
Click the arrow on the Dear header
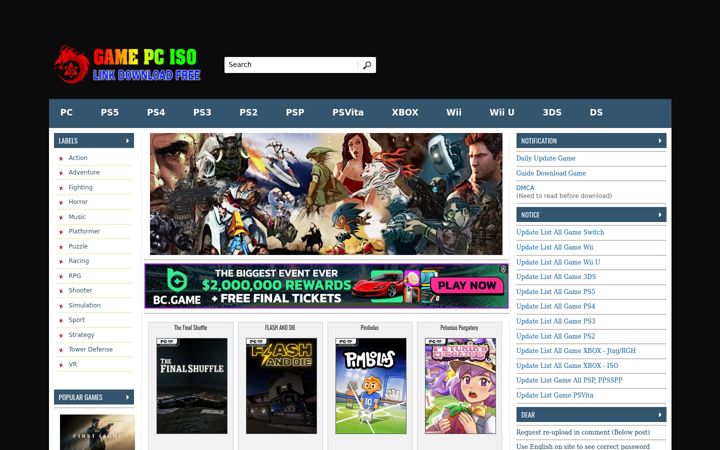pos(660,415)
